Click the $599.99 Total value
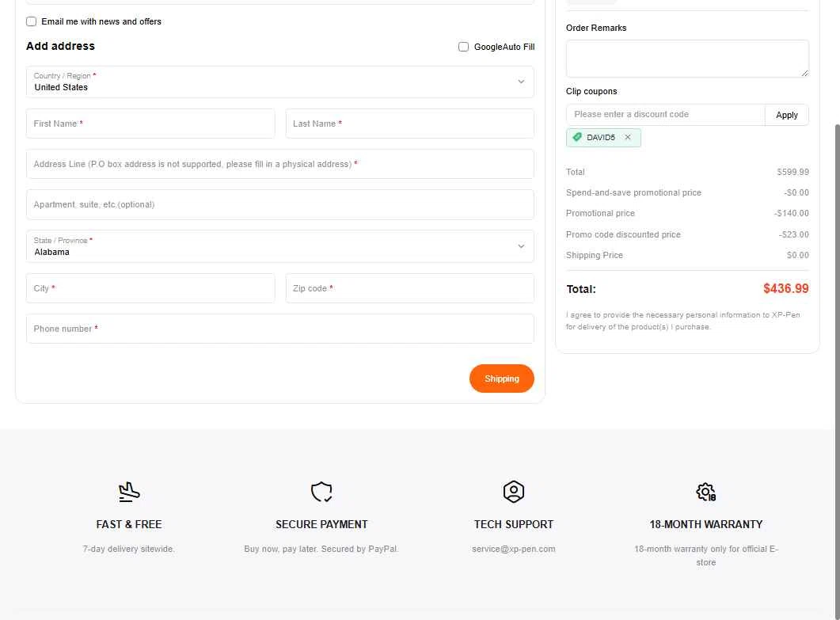This screenshot has height=620, width=840. (x=792, y=172)
